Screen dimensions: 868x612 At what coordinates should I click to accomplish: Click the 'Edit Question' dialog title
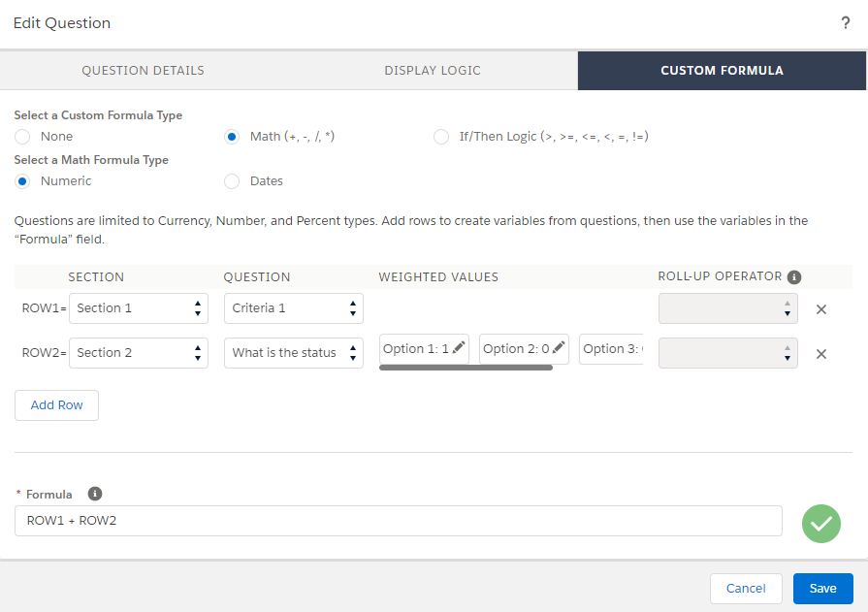pyautogui.click(x=62, y=23)
